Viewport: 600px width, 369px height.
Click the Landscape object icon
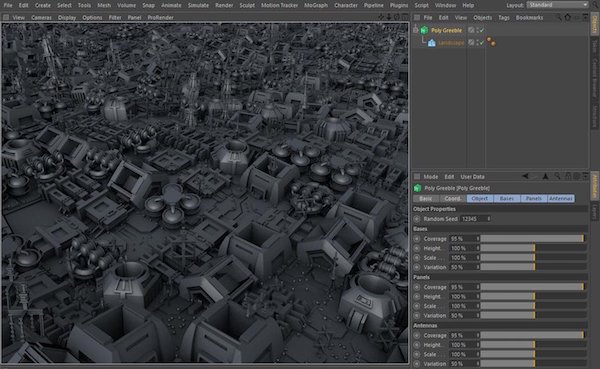pos(432,43)
